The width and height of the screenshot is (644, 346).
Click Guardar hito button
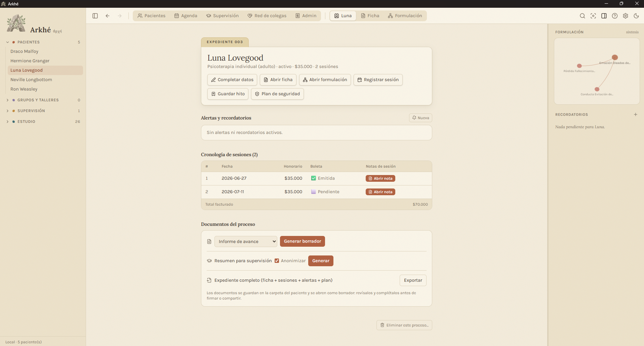228,94
